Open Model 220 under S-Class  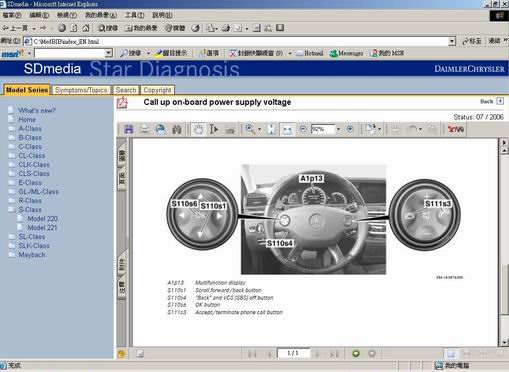(x=43, y=219)
